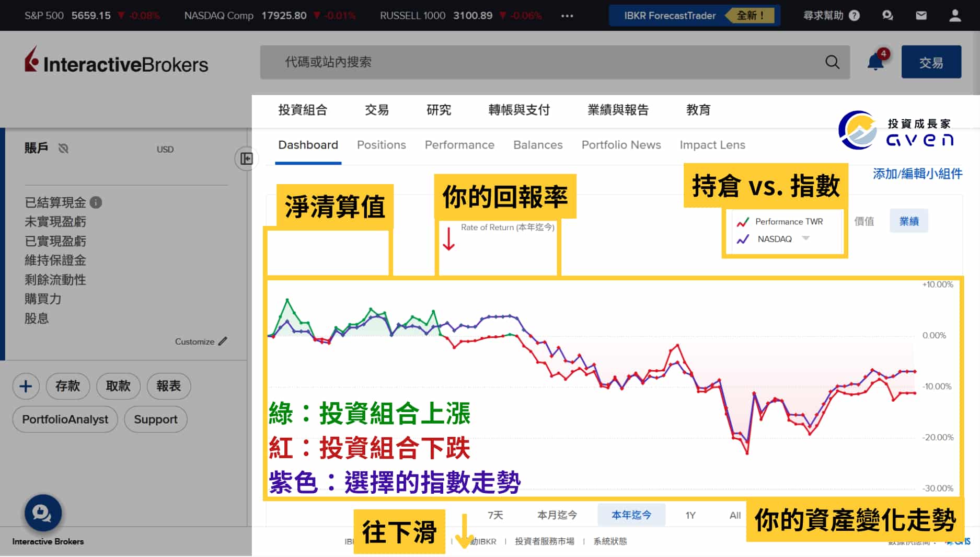
Task: Click the 存款 deposit button
Action: tap(68, 387)
